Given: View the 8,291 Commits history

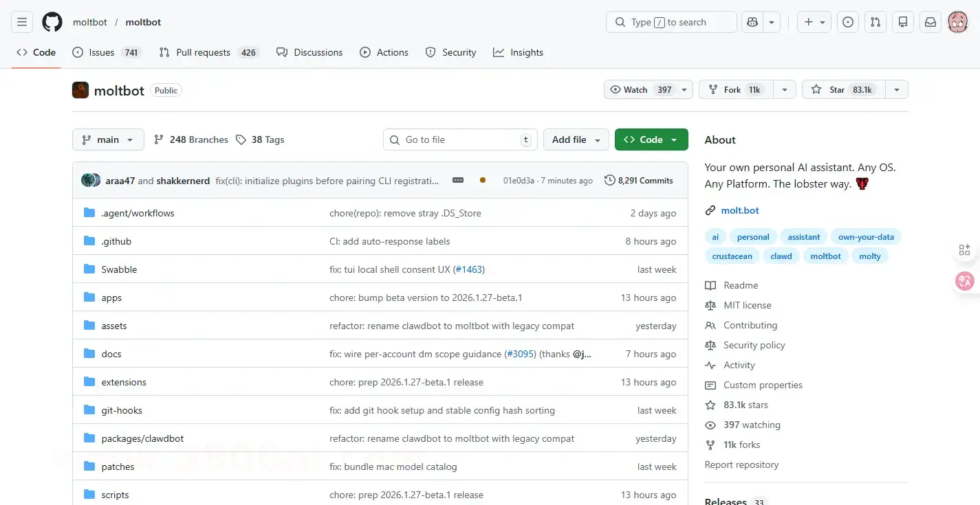Looking at the screenshot, I should coord(639,181).
